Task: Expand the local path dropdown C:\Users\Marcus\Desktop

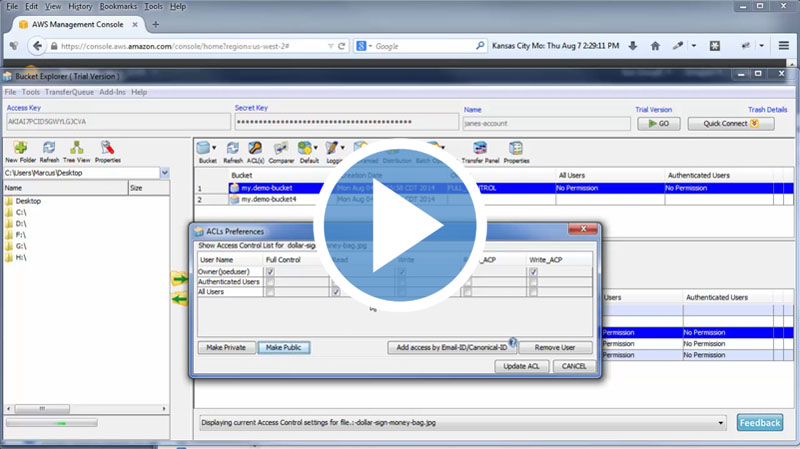Action: [164, 173]
